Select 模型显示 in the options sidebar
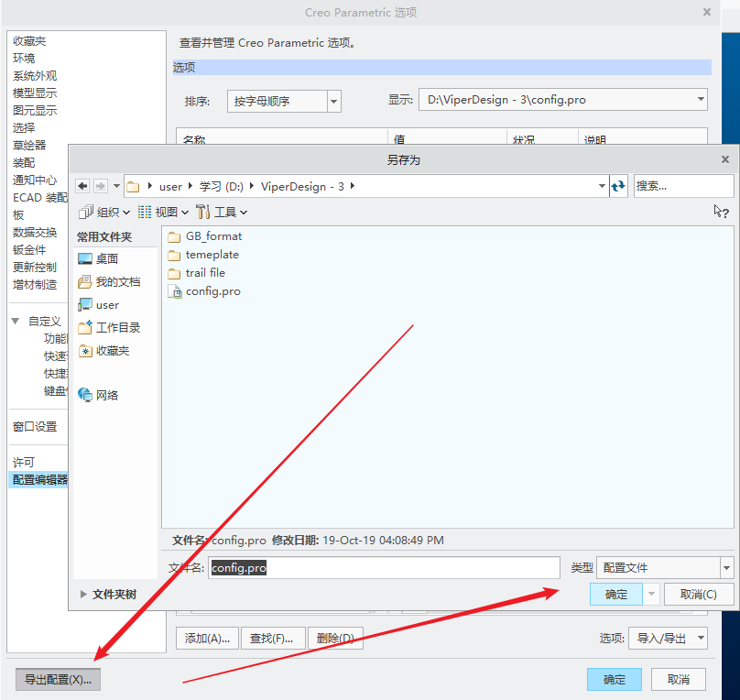 (35, 93)
